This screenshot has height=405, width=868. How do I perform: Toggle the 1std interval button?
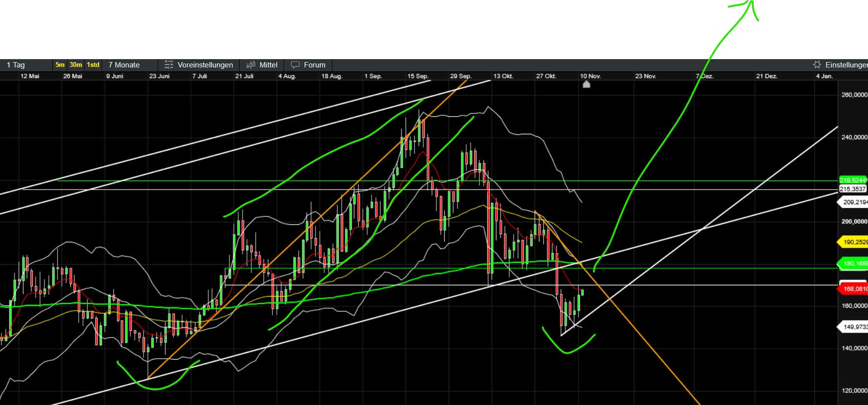coord(93,65)
